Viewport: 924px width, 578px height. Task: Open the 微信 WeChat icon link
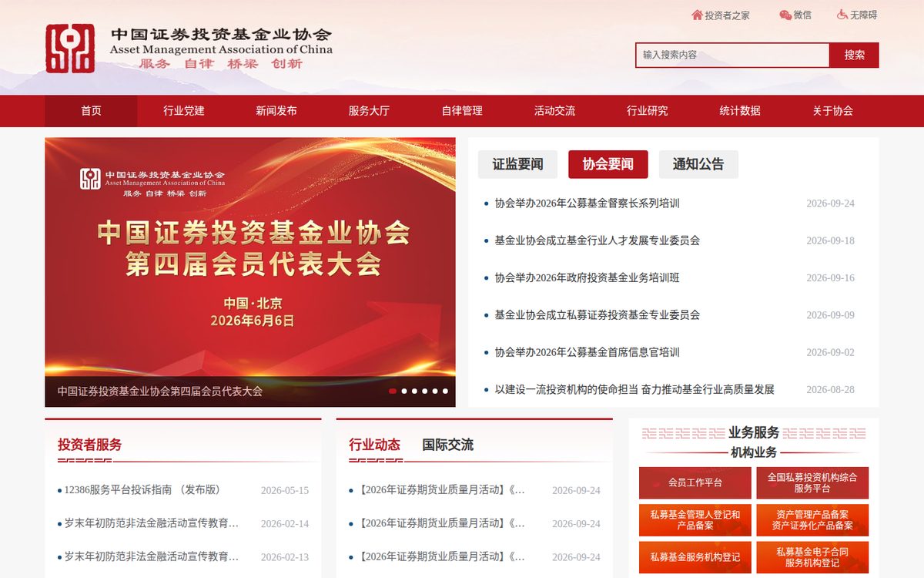[x=795, y=15]
